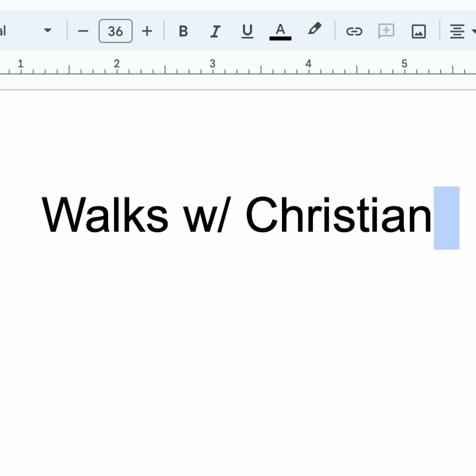Screen dimensions: 476x476
Task: Toggle bold formatting
Action: click(183, 31)
